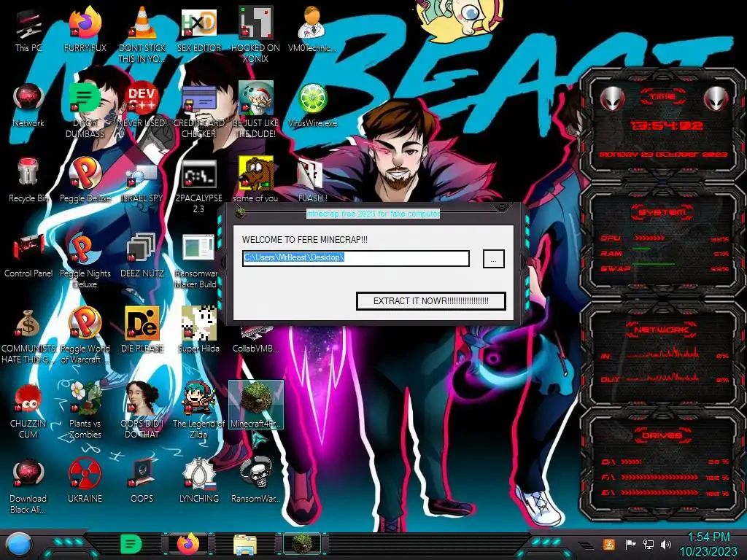The image size is (747, 560).
Task: Open 2PACALYPSE 2.3 console icon
Action: (199, 186)
